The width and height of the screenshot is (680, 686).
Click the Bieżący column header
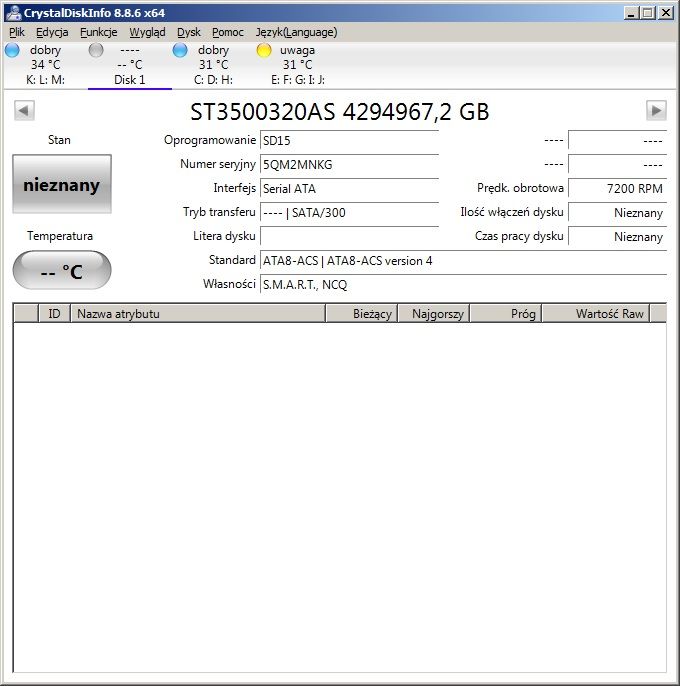tap(361, 314)
